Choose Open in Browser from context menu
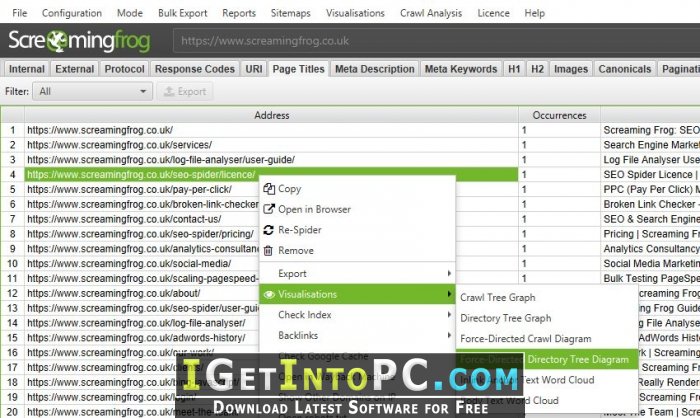700x418 pixels. click(357, 209)
